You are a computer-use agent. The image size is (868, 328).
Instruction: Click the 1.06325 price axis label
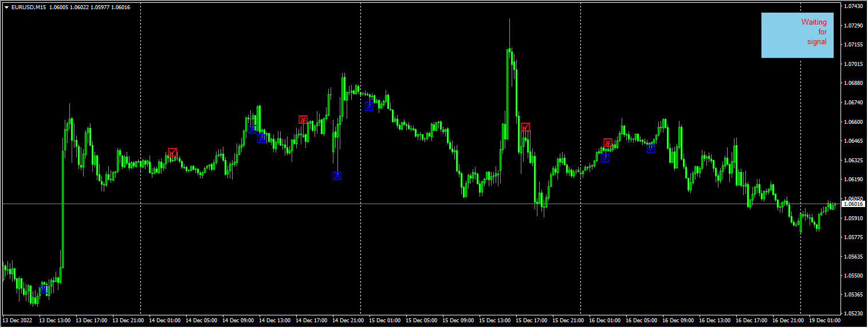(x=854, y=160)
